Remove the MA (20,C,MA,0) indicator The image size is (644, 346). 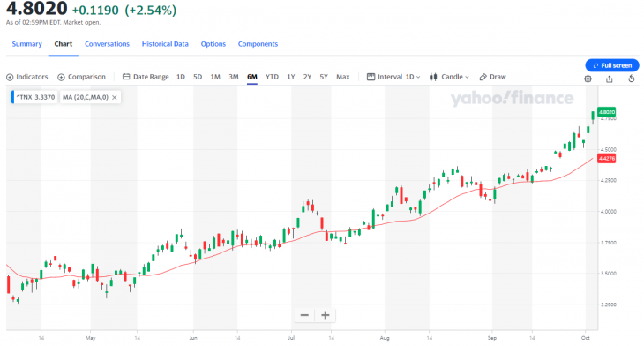115,97
